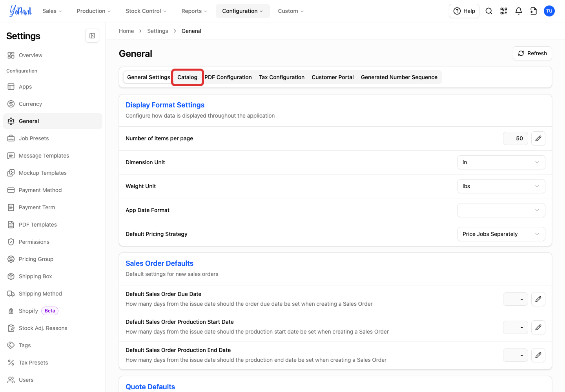Go to Home breadcrumb link
The height and width of the screenshot is (392, 565).
[126, 31]
